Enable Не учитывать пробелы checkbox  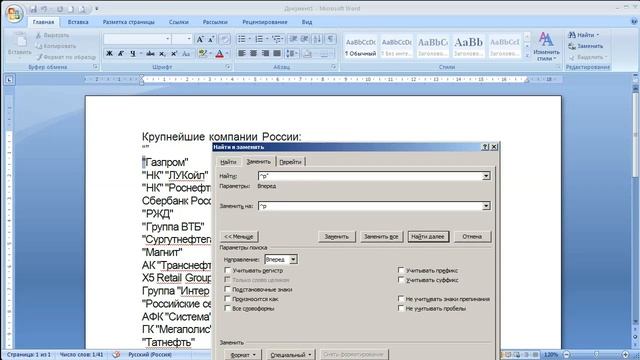point(401,309)
